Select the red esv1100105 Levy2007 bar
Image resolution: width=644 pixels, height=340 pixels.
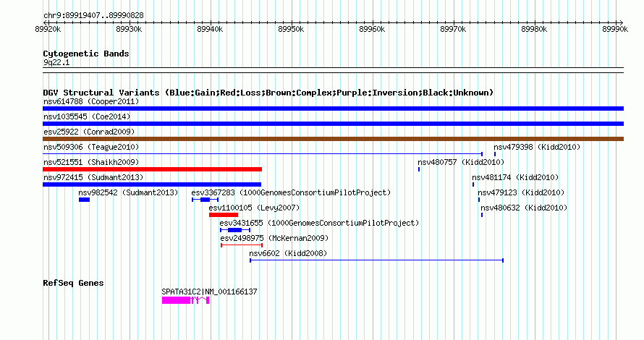click(224, 215)
